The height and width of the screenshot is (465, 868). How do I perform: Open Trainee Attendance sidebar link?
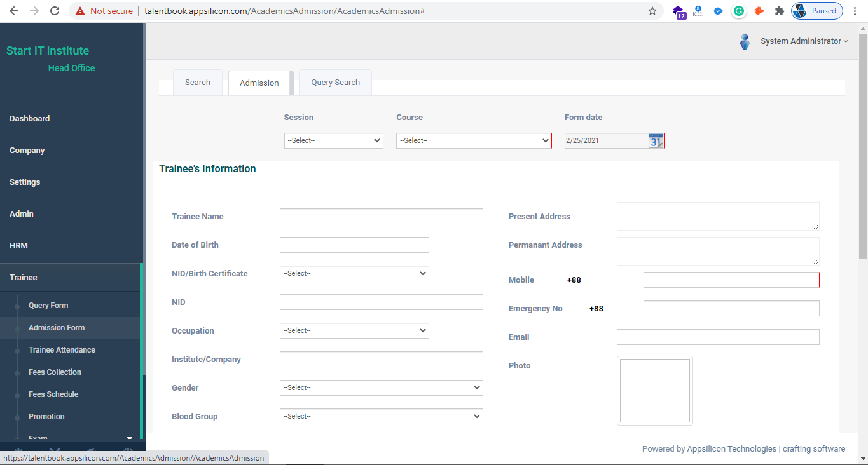tap(62, 350)
